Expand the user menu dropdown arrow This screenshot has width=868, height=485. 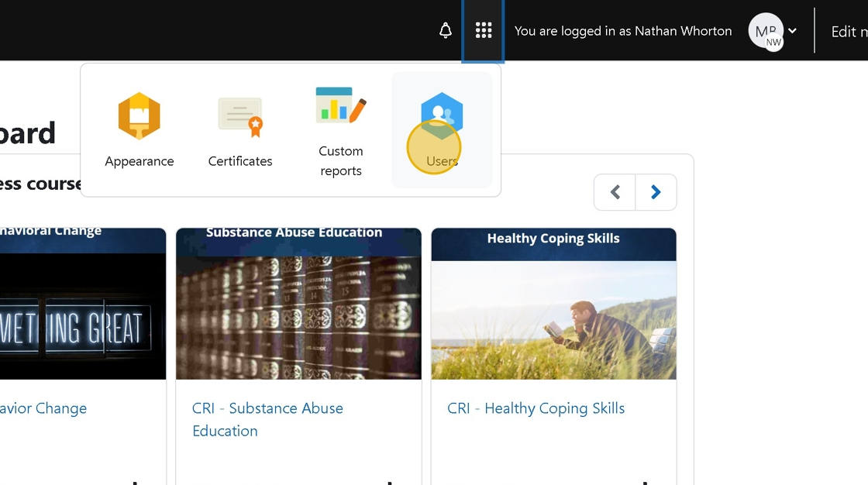tap(792, 31)
